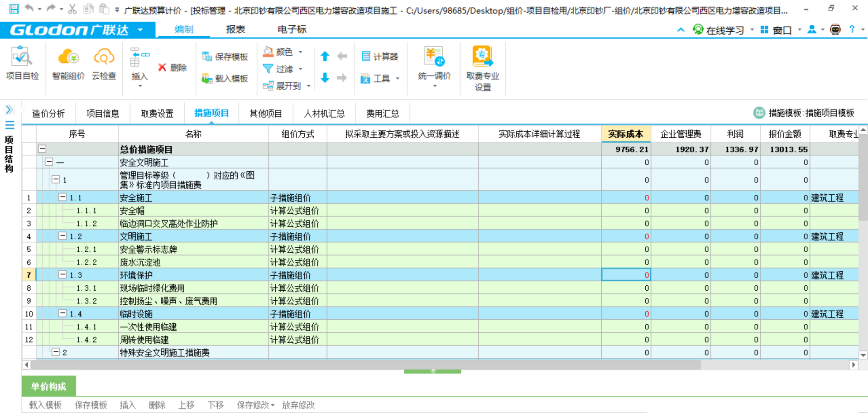The height and width of the screenshot is (413, 868).
Task: Click the total 报价金额 cell 13013.55
Action: (785, 149)
